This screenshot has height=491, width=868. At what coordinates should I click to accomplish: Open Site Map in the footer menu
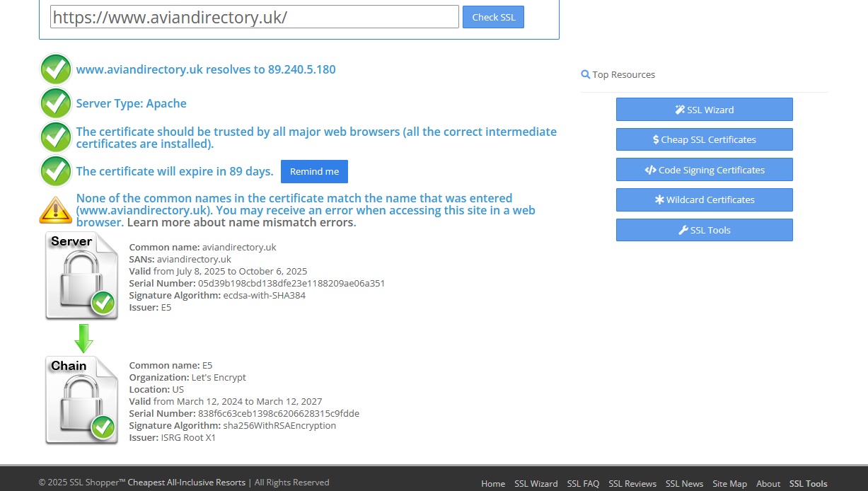[729, 484]
